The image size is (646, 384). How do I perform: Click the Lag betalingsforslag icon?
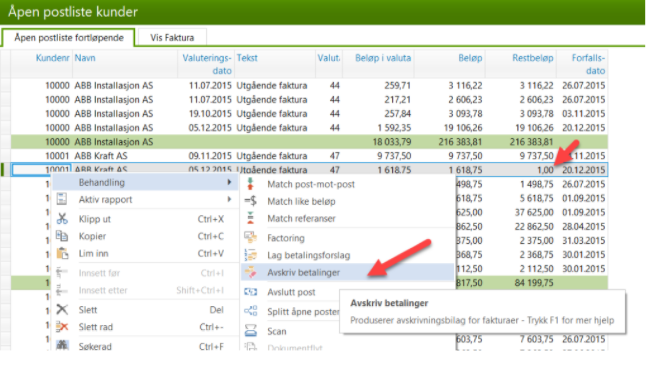coord(250,255)
